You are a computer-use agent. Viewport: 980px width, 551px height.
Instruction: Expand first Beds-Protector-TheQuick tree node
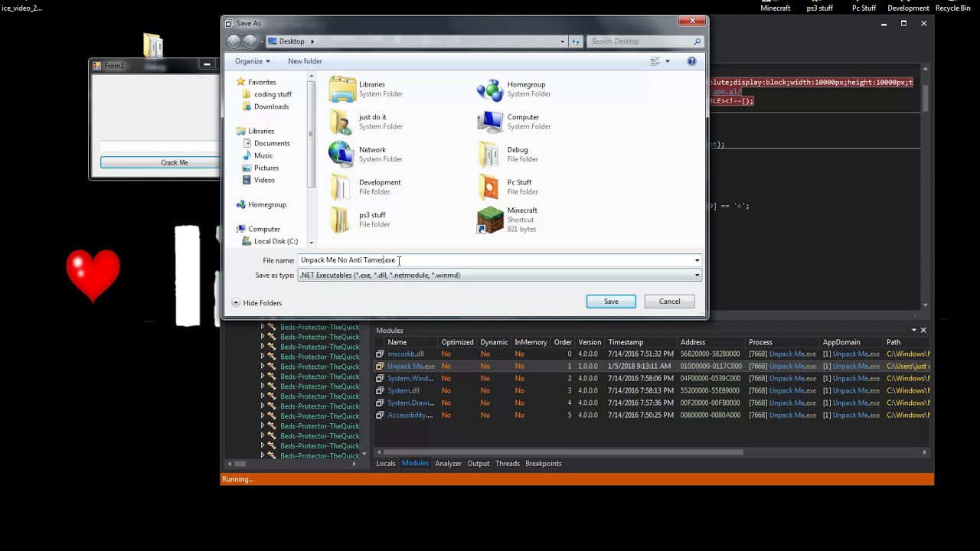coord(263,327)
